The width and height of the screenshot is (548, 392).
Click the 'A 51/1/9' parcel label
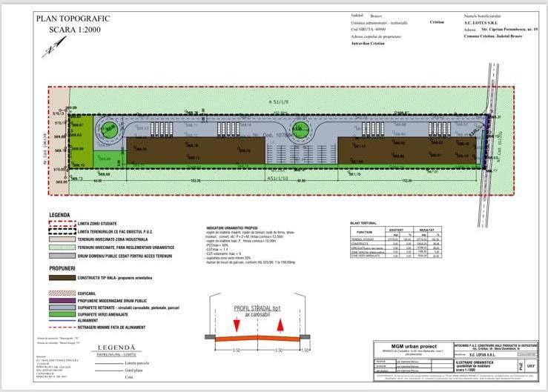point(279,102)
